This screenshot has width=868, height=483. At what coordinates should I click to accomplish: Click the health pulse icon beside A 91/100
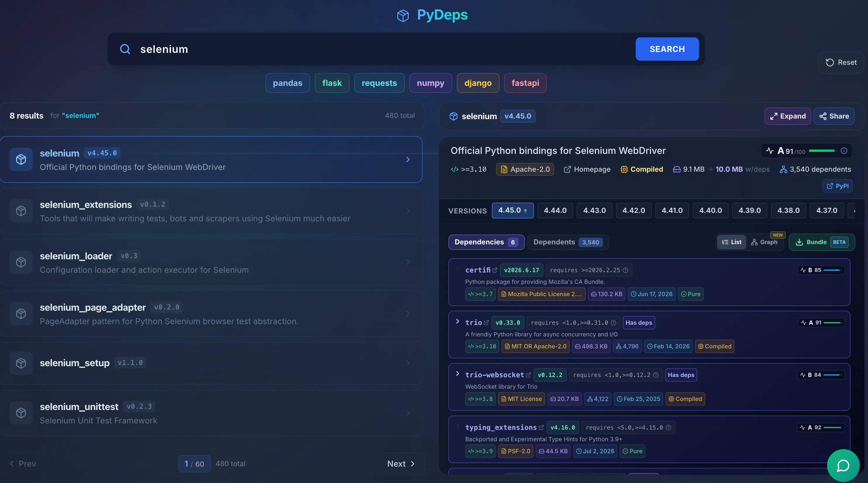[x=770, y=151]
